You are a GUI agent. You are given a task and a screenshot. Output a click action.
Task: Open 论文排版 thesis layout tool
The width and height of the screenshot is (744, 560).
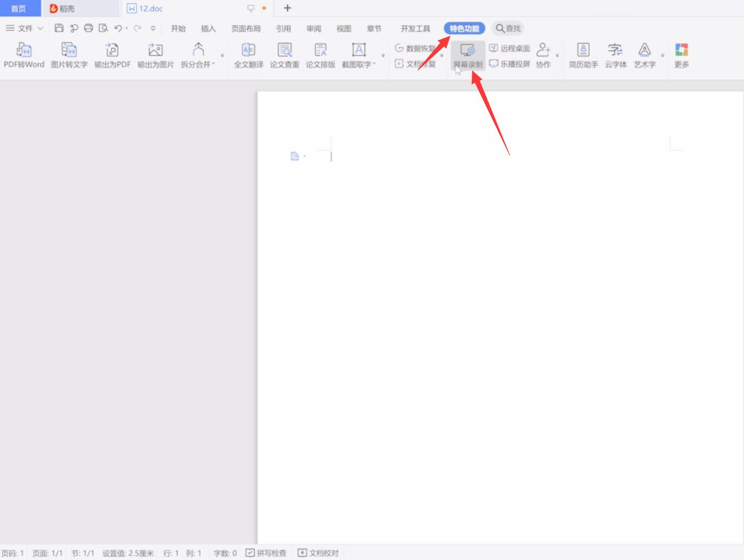click(321, 56)
